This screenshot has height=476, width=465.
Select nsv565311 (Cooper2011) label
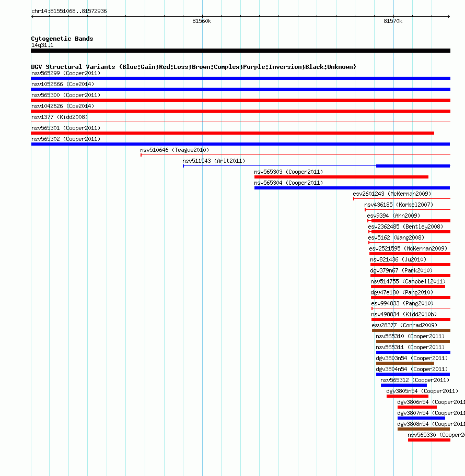point(410,347)
